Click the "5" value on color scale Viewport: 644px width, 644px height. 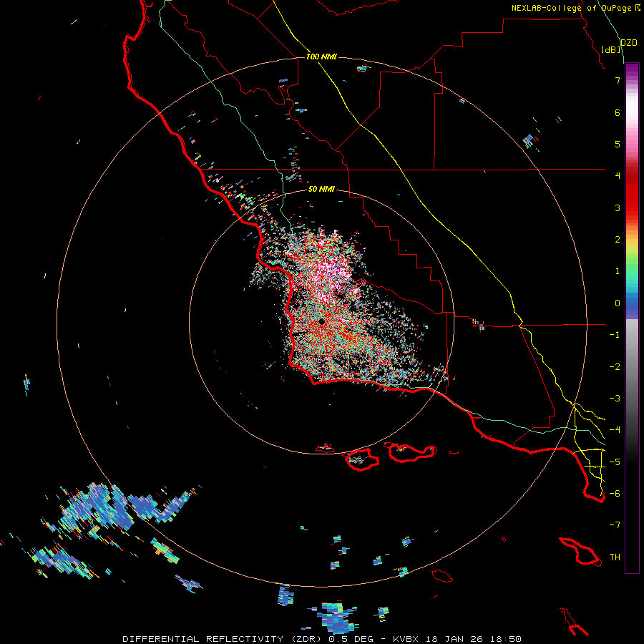(x=618, y=144)
